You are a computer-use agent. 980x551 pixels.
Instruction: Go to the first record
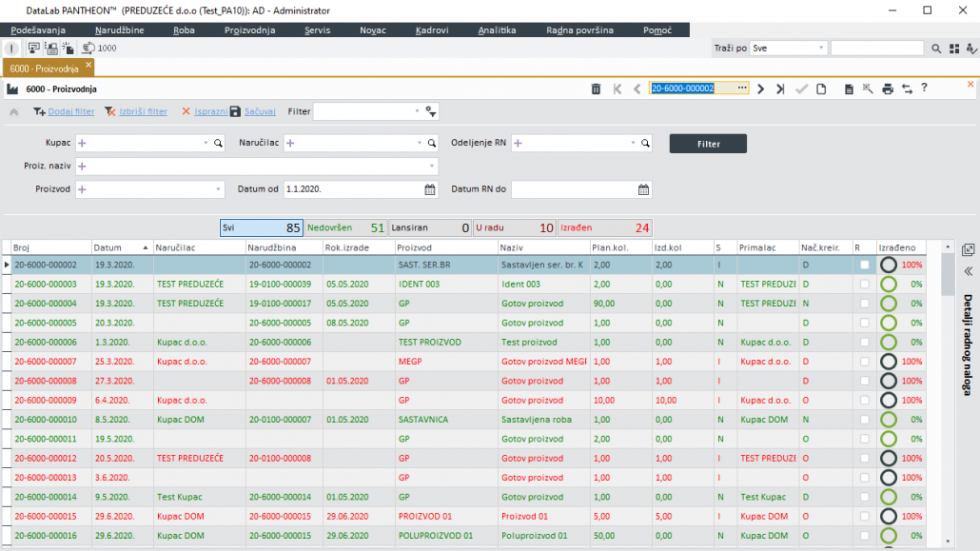coord(617,89)
